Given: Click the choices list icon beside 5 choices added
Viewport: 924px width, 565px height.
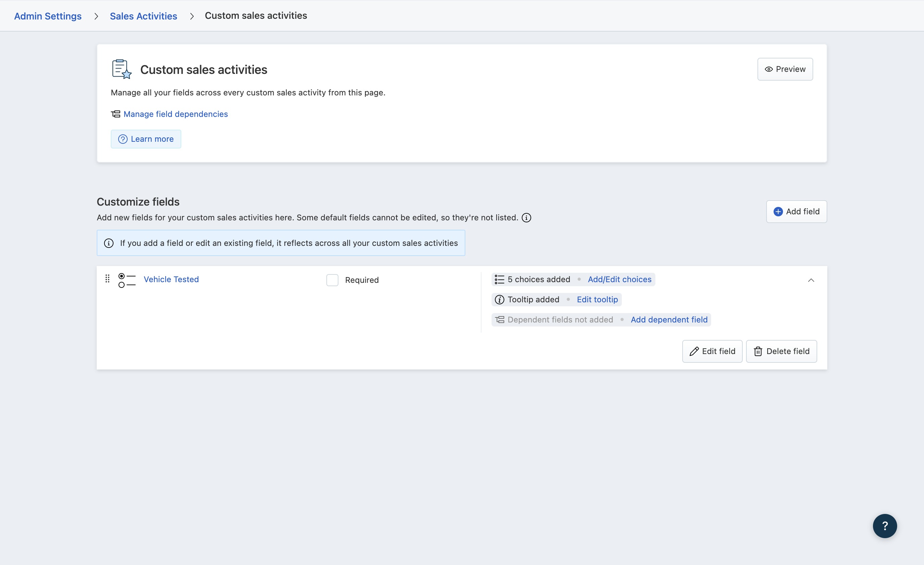Looking at the screenshot, I should pyautogui.click(x=500, y=279).
